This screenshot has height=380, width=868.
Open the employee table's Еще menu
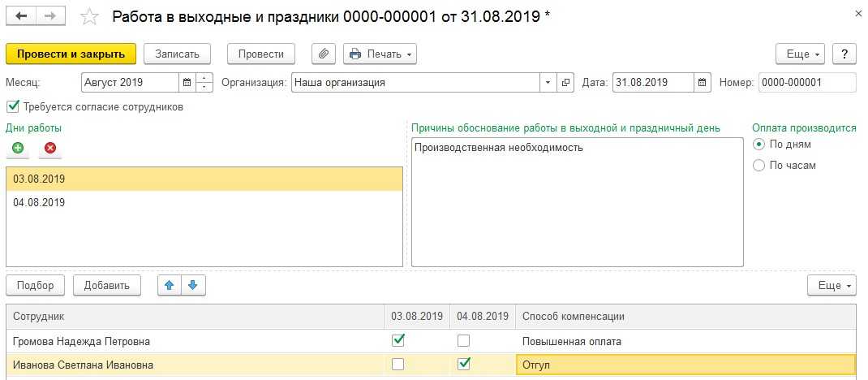pos(831,285)
